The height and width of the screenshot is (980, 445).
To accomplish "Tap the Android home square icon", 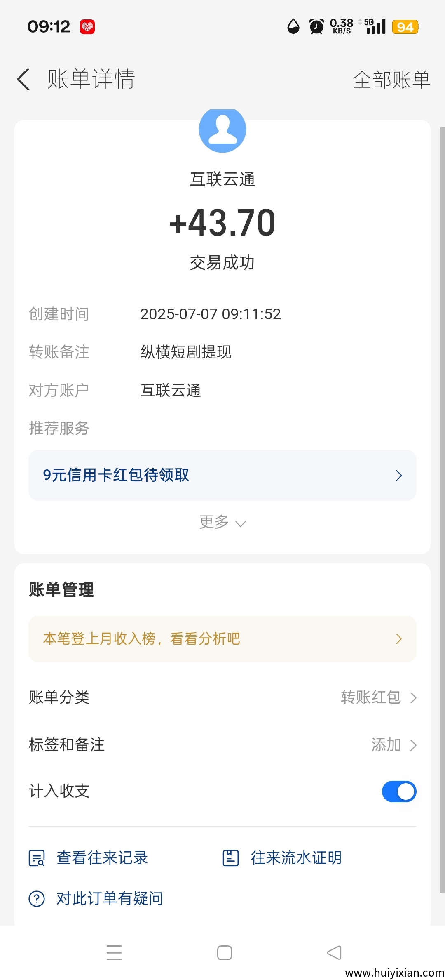I will 225,953.
